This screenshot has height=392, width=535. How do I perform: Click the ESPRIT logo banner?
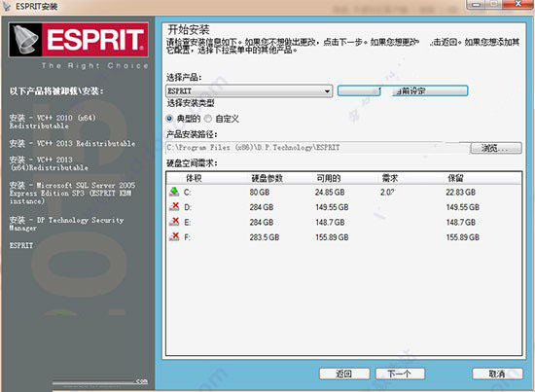click(x=79, y=40)
